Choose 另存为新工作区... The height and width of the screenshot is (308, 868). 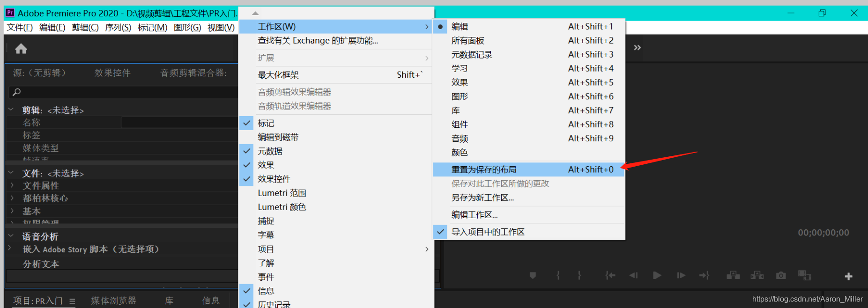(x=529, y=198)
